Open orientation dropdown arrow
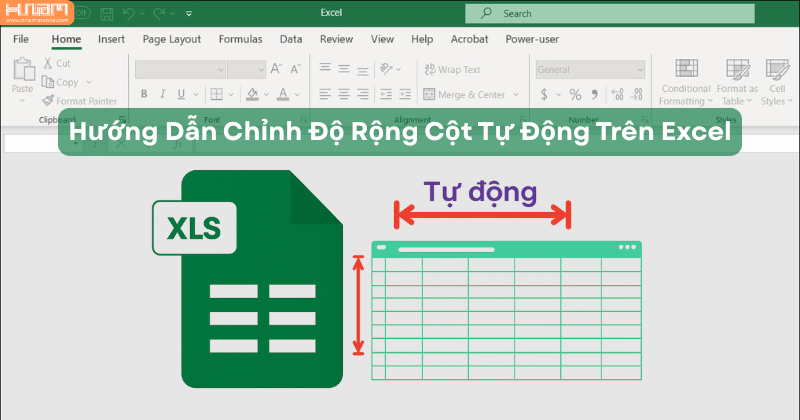This screenshot has height=420, width=800. click(x=398, y=69)
